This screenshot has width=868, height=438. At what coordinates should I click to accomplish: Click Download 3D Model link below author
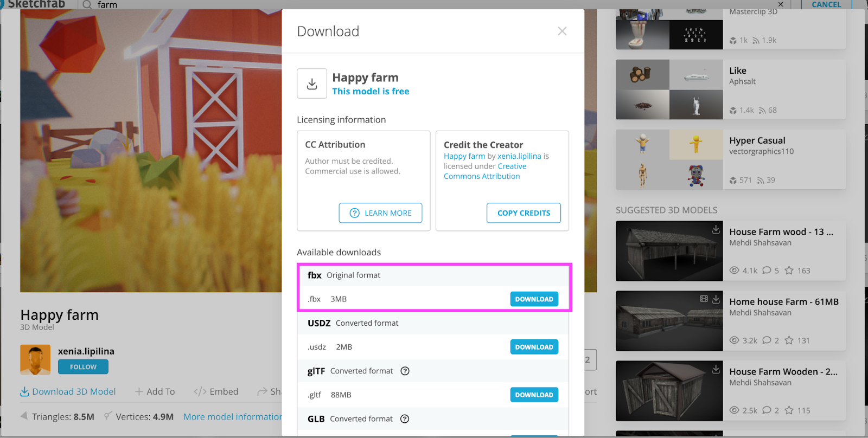pyautogui.click(x=68, y=391)
